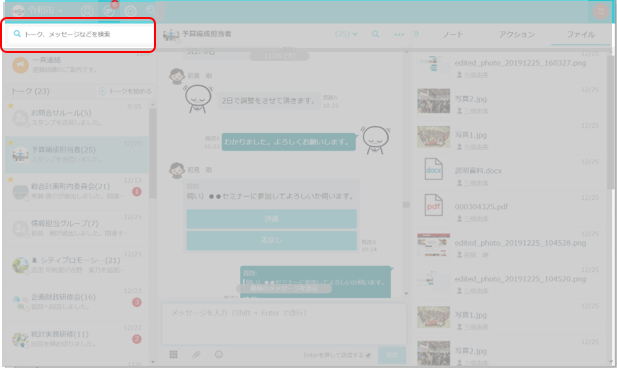The image size is (617, 368).
Task: Switch to the アクション tab
Action: pyautogui.click(x=517, y=35)
